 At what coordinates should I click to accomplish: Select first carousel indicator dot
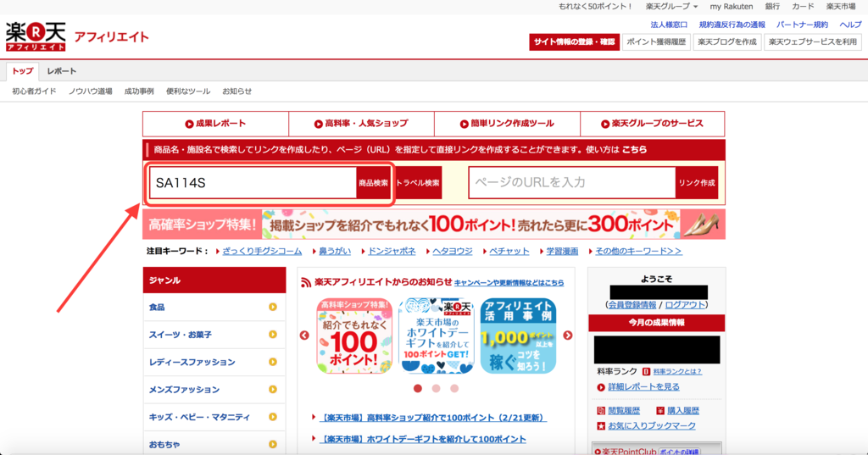[418, 389]
